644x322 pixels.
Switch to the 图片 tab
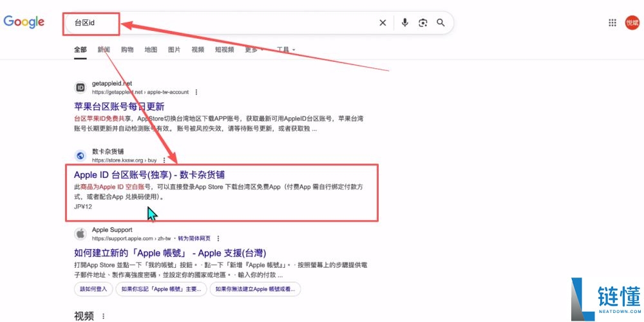click(174, 50)
